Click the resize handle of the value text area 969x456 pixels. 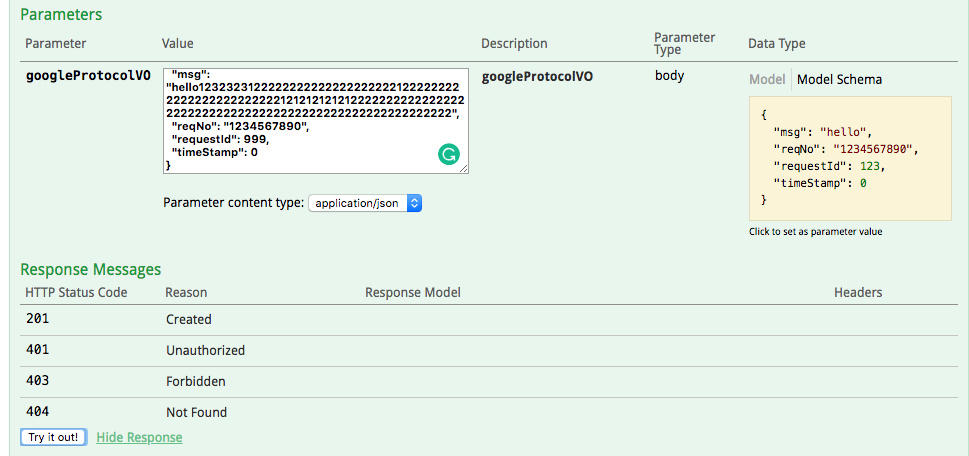tap(464, 169)
